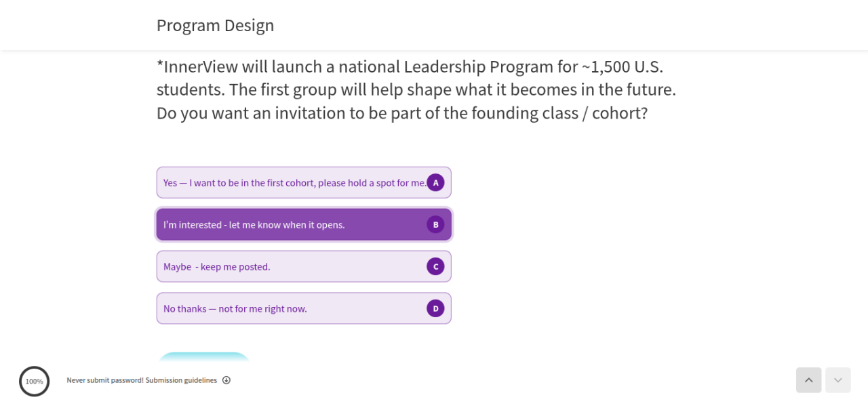Open the Submission guidelines link
The height and width of the screenshot is (410, 868).
tap(181, 380)
